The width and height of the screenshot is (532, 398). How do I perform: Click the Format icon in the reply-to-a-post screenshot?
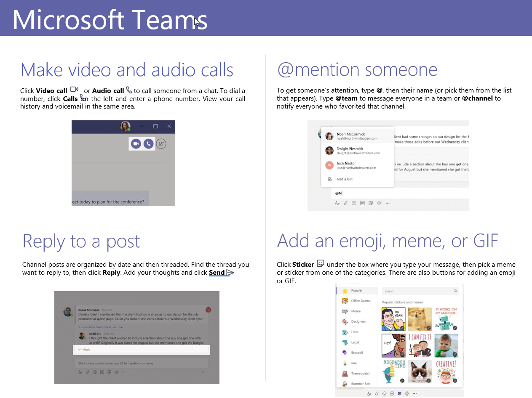80,372
